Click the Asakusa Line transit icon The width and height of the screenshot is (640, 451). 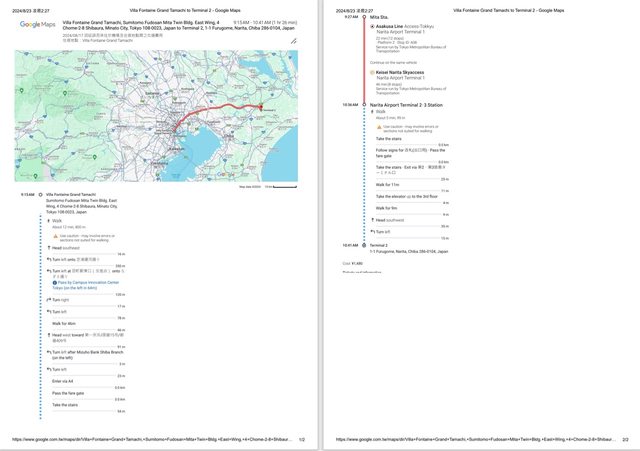372,28
